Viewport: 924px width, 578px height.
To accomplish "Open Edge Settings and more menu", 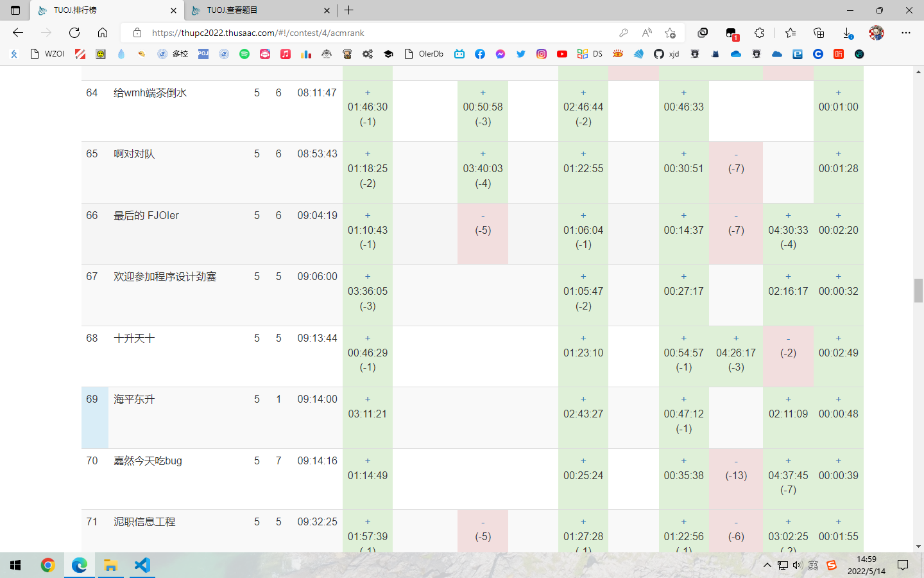I will click(905, 33).
